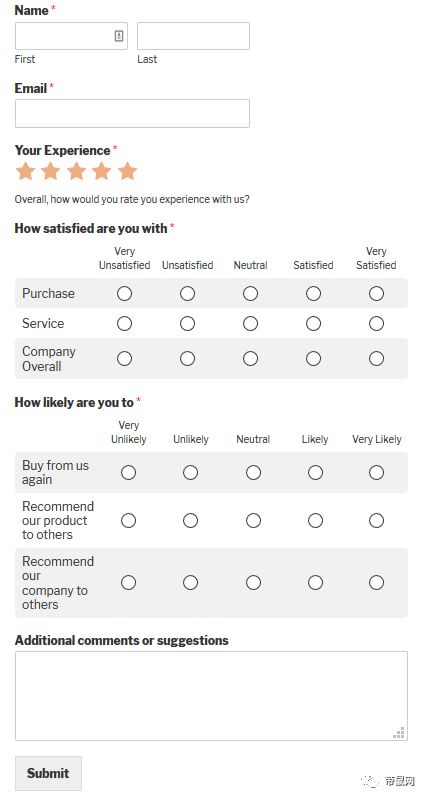Select Very Satisfied for Purchase
Viewport: 428px width, 800px height.
pos(376,293)
